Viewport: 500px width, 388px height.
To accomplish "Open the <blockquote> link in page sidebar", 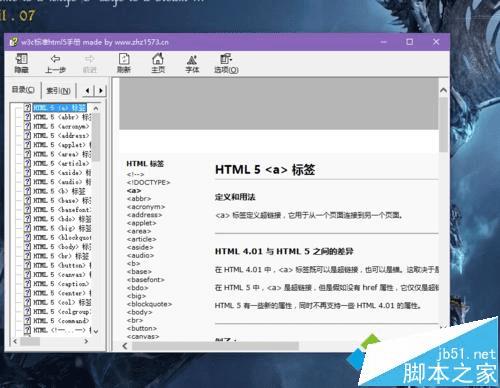I will tap(149, 304).
